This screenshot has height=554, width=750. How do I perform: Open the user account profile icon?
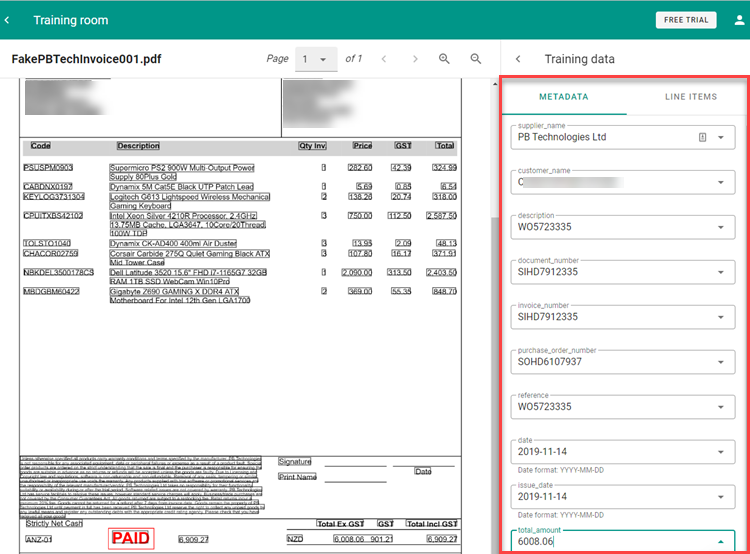(x=738, y=20)
